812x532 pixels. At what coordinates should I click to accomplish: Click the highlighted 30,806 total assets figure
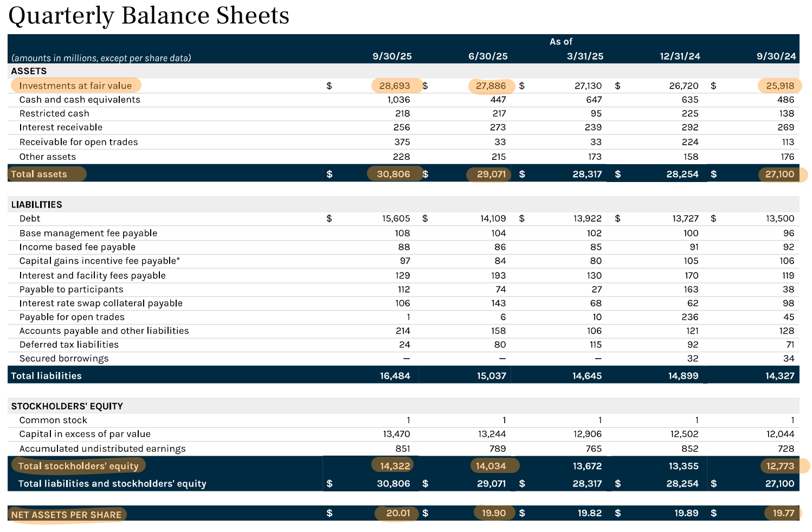(395, 174)
